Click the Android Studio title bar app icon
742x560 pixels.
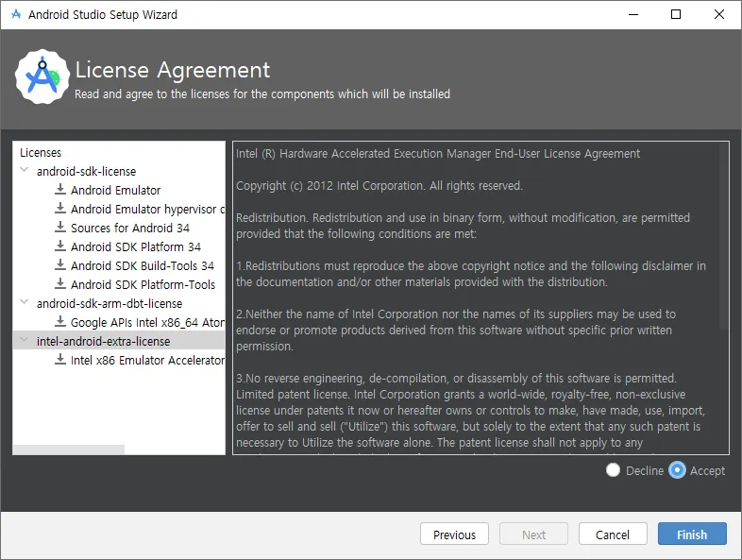[16, 14]
